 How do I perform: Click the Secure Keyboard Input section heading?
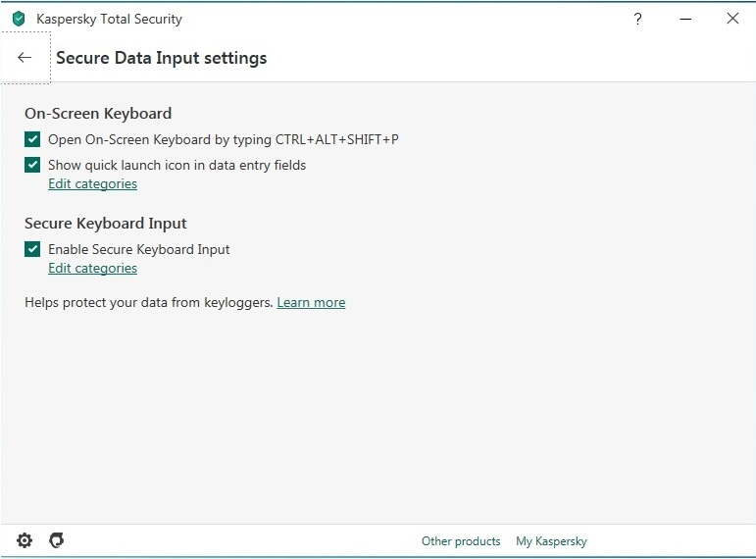point(106,223)
